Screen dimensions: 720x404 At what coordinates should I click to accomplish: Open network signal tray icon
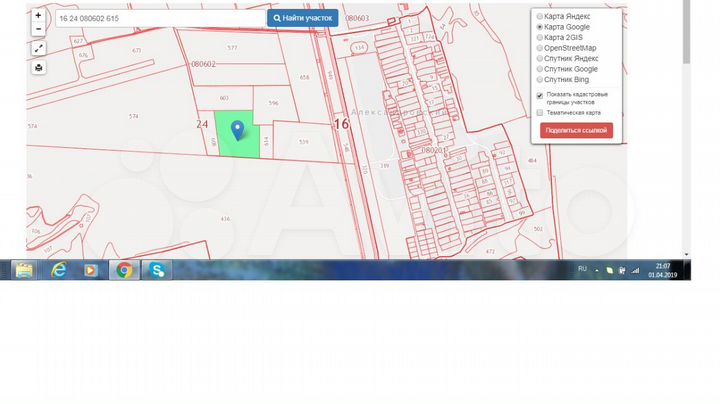[636, 270]
